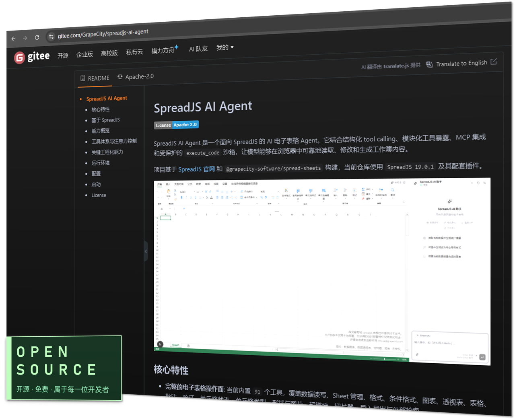
Task: Switch to the Apache-2.0 license tab
Action: [x=135, y=76]
